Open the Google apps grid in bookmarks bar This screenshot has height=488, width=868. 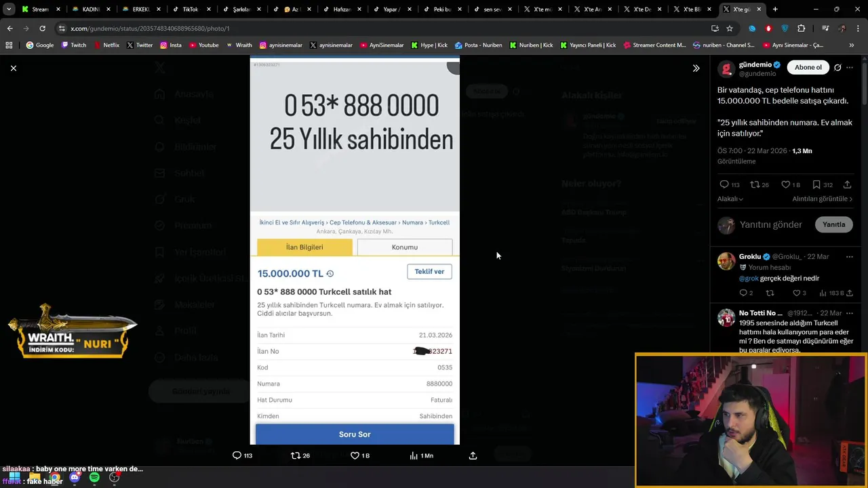click(9, 45)
